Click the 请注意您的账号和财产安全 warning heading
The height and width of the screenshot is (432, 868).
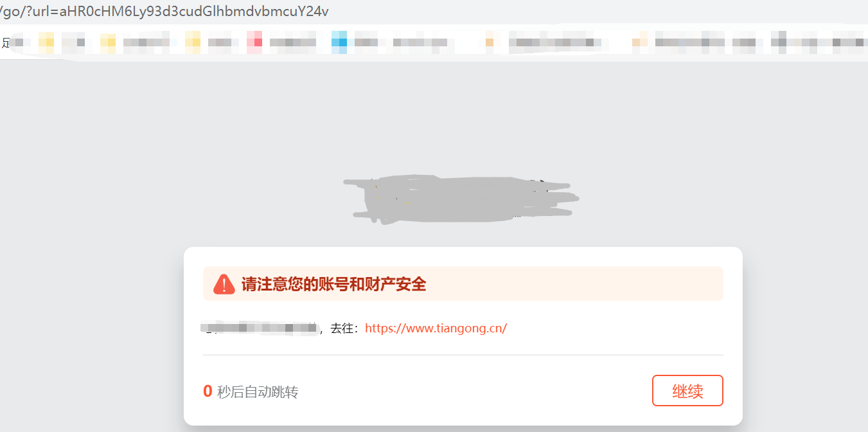pos(334,284)
